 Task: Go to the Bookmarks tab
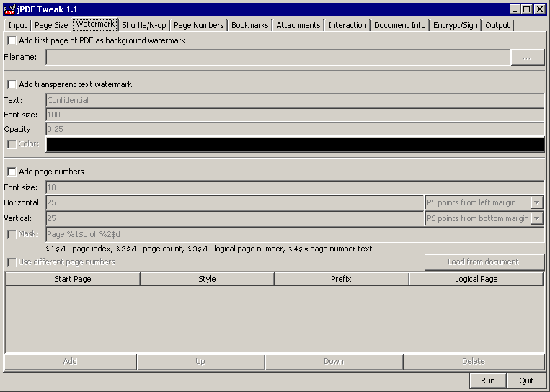pyautogui.click(x=249, y=25)
